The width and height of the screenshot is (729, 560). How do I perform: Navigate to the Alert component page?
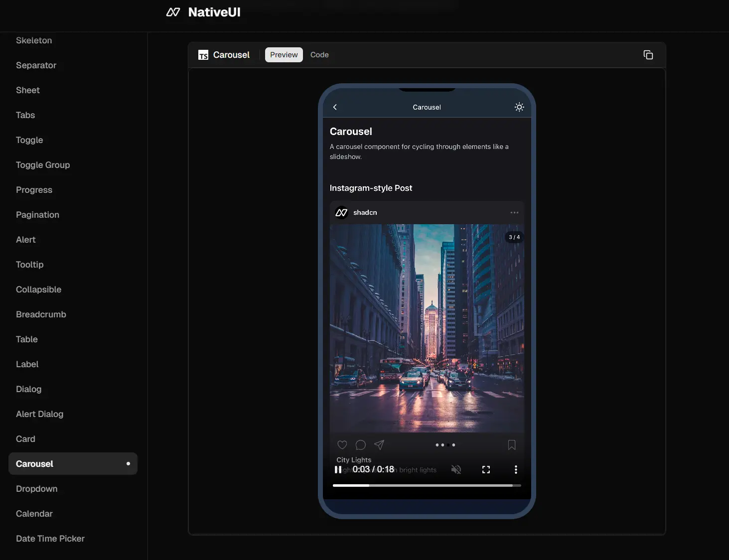(26, 240)
